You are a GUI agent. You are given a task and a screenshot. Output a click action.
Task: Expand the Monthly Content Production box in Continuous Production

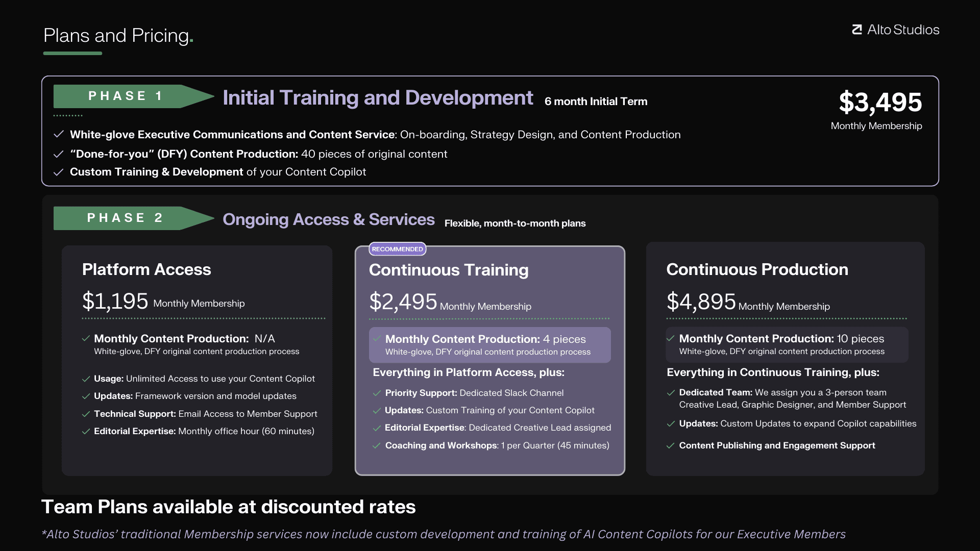coord(787,344)
